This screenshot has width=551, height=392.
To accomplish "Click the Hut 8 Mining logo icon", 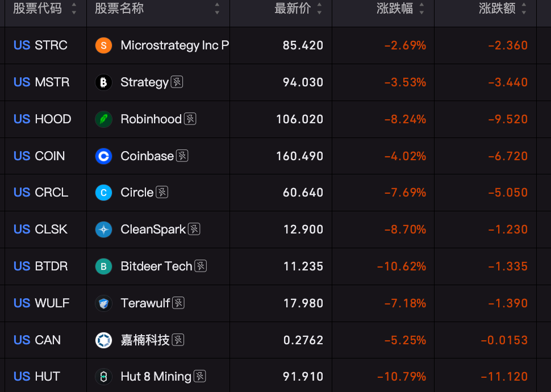I will 103,377.
